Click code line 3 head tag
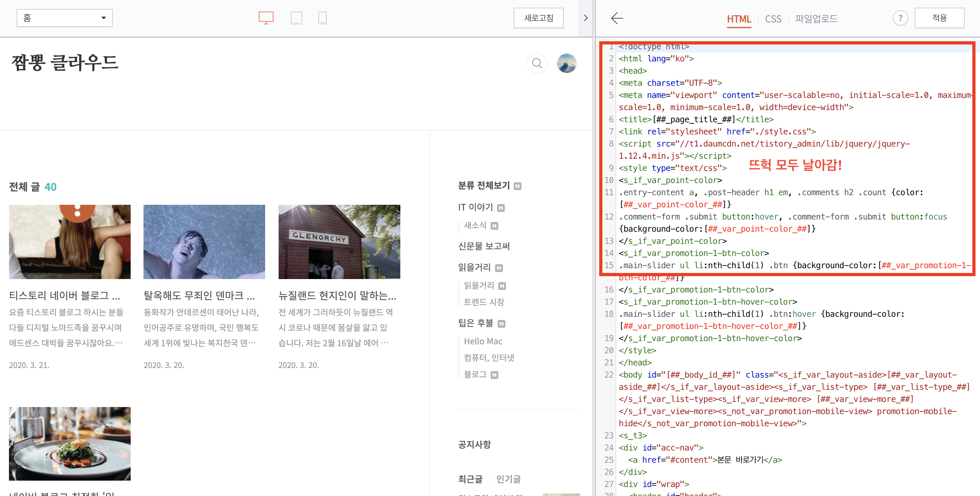Viewport: 980px width, 496px height. (x=633, y=71)
